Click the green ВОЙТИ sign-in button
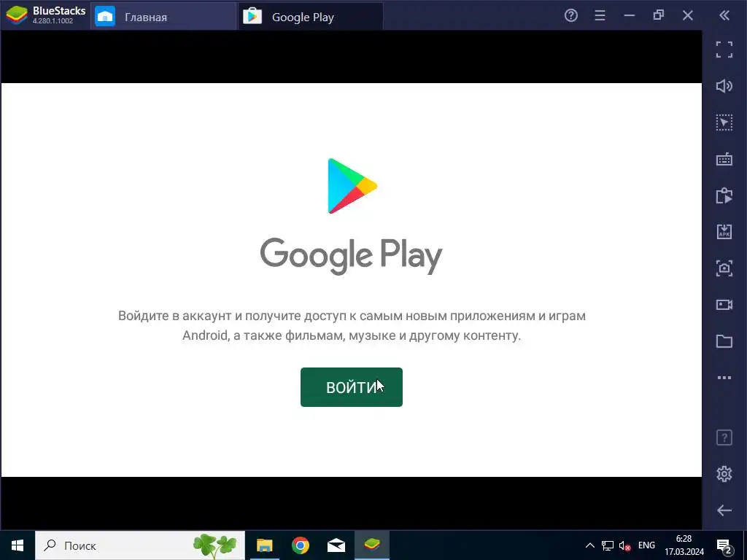This screenshot has height=560, width=747. (x=351, y=387)
